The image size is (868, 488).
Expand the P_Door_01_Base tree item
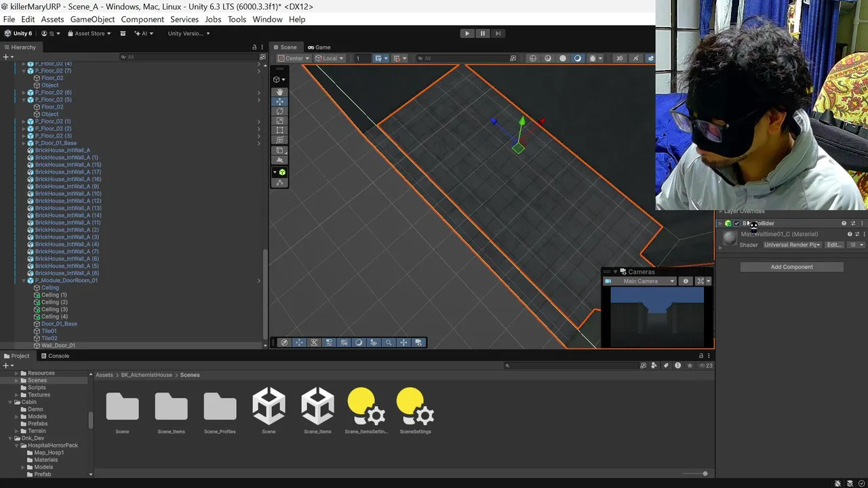point(24,143)
